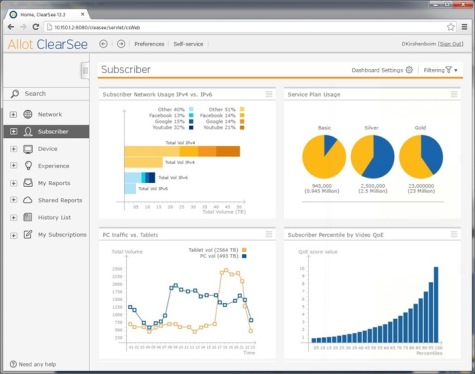Click the Experience lightbulb icon
Screen dimensions: 475x374
pyautogui.click(x=28, y=166)
